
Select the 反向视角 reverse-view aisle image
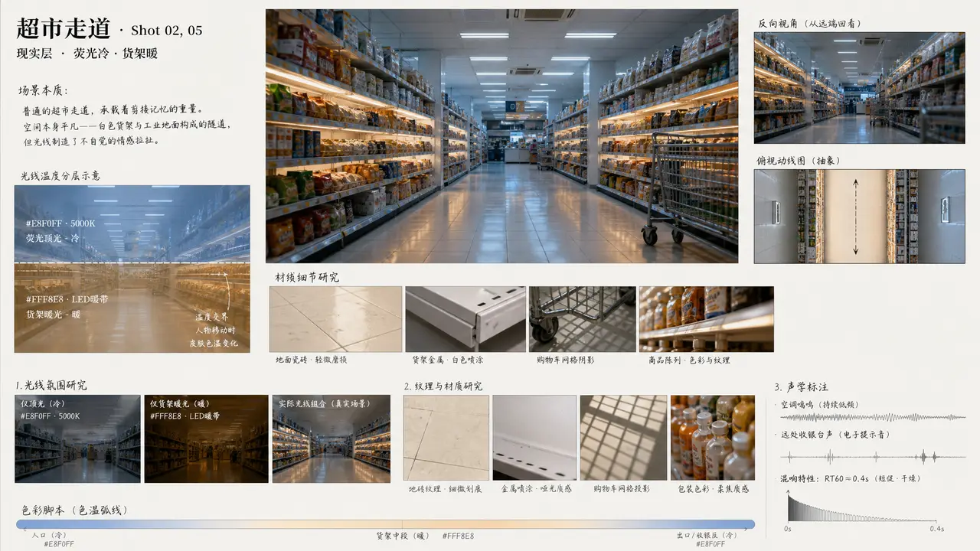859,88
